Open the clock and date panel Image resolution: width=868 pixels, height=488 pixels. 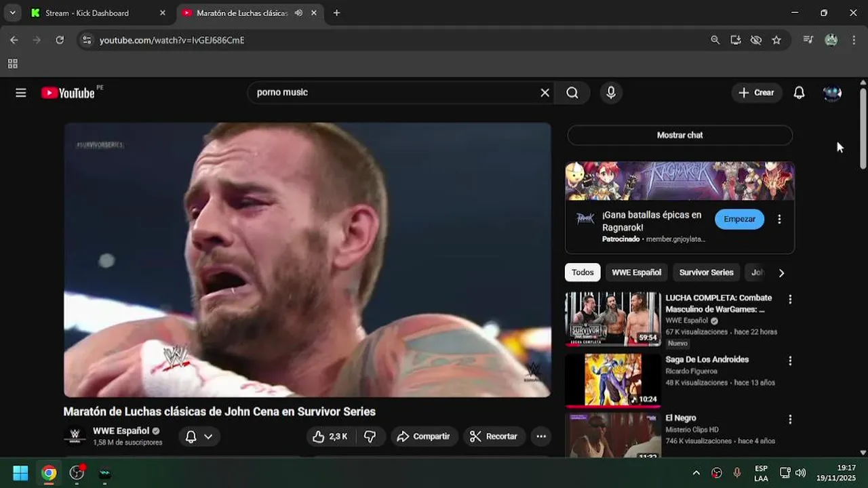[837, 472]
